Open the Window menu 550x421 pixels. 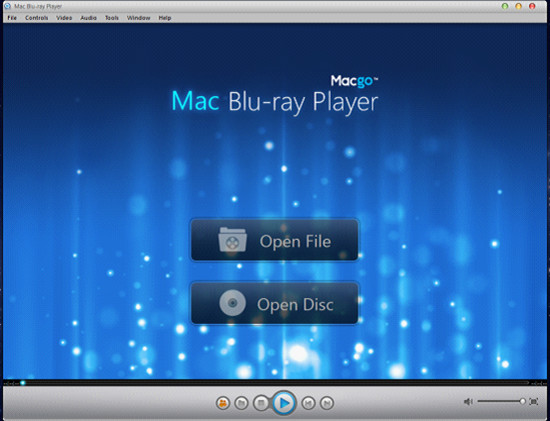coord(139,18)
